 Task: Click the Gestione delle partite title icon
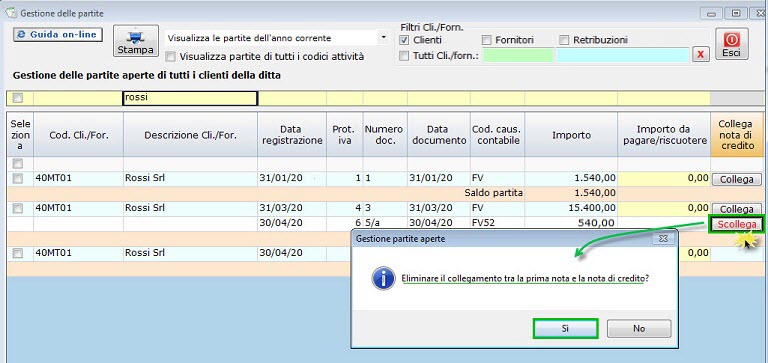click(12, 13)
